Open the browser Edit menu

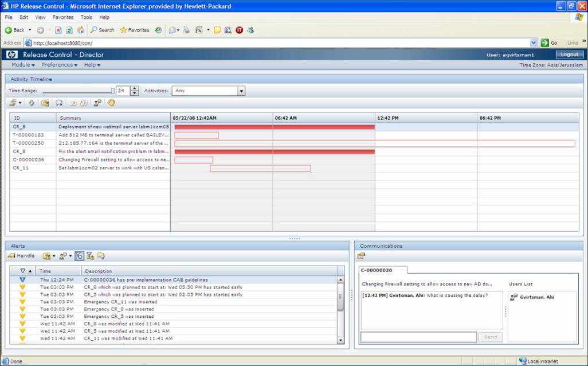click(x=23, y=17)
